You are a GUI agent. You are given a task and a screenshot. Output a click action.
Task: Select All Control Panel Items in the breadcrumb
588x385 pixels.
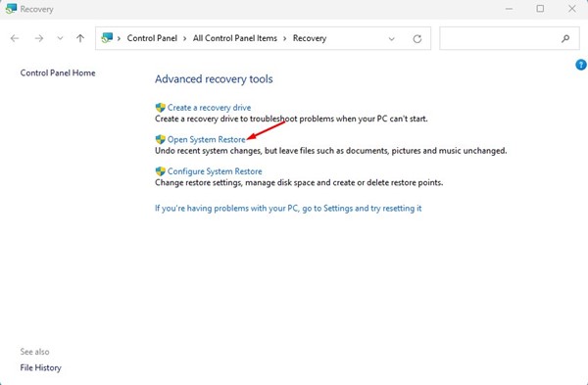click(235, 38)
